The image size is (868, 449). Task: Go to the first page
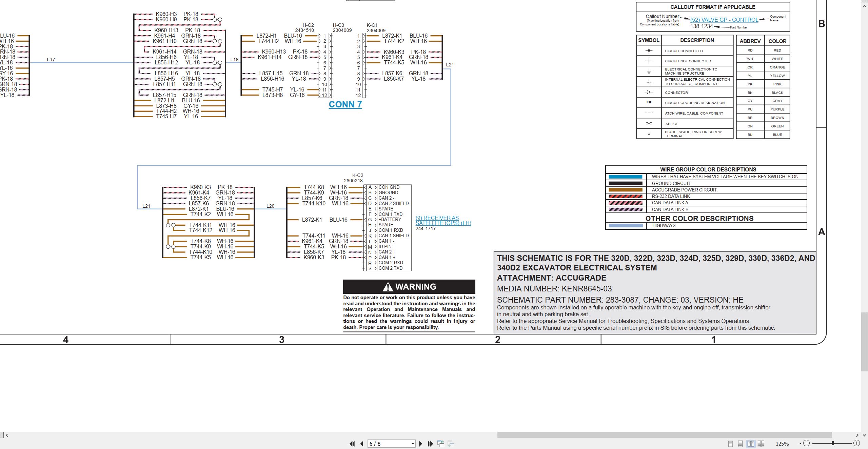352,444
